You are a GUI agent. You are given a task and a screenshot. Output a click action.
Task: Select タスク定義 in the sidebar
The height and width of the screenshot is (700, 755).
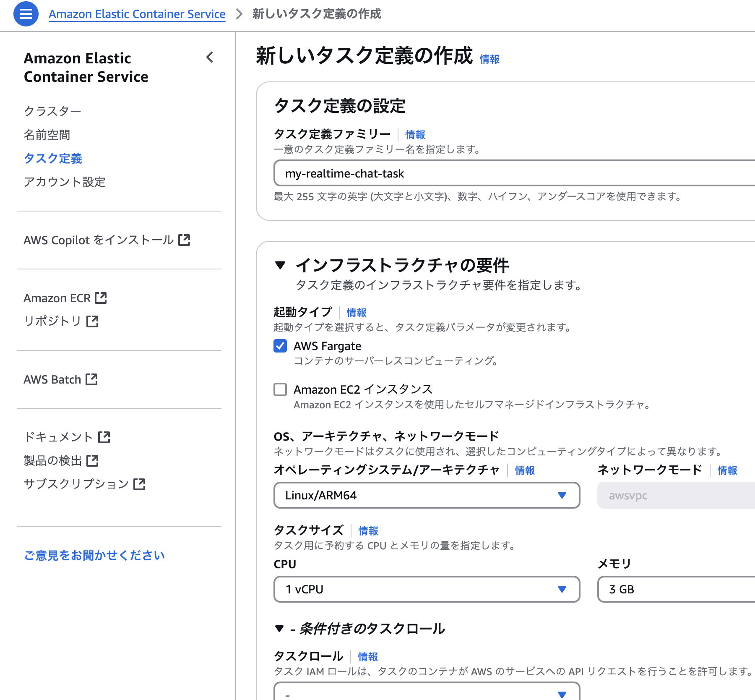click(x=53, y=158)
